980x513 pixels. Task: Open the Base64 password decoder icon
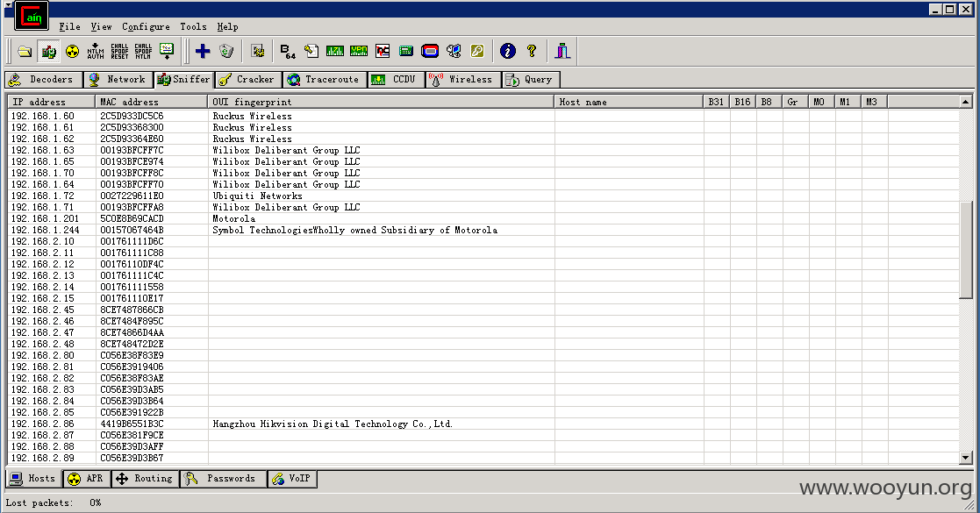point(288,51)
